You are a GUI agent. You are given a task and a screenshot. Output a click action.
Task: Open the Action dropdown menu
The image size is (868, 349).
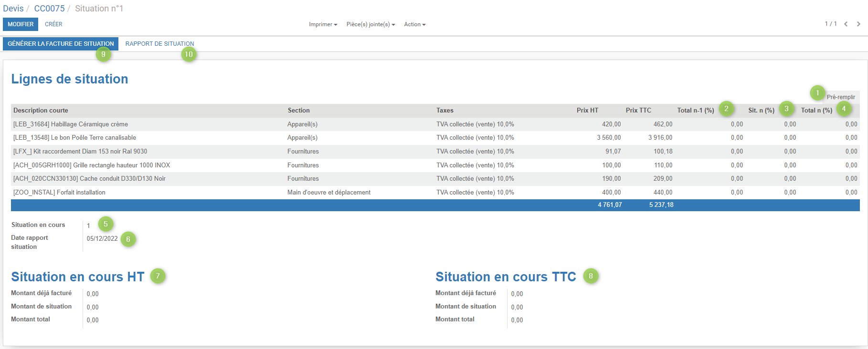coord(415,24)
